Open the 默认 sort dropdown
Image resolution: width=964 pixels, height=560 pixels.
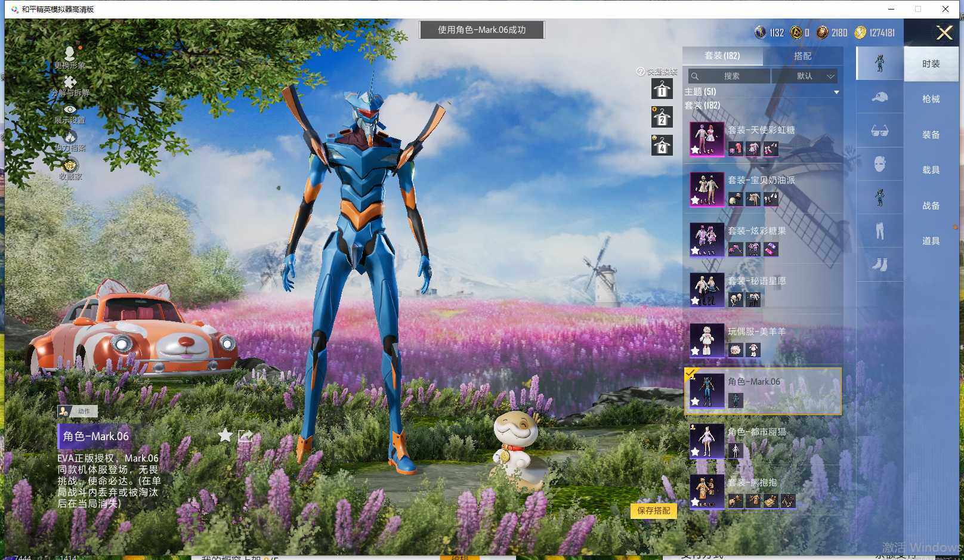805,76
